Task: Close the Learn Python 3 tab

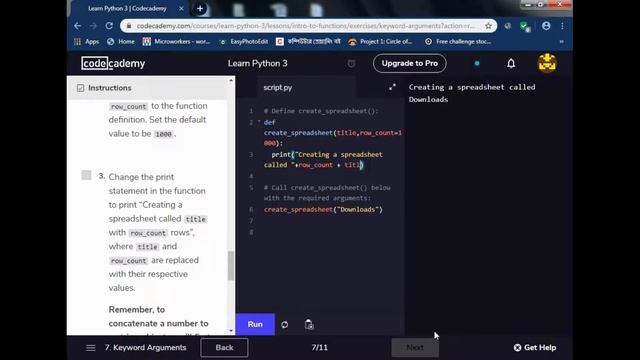Action: (x=181, y=9)
